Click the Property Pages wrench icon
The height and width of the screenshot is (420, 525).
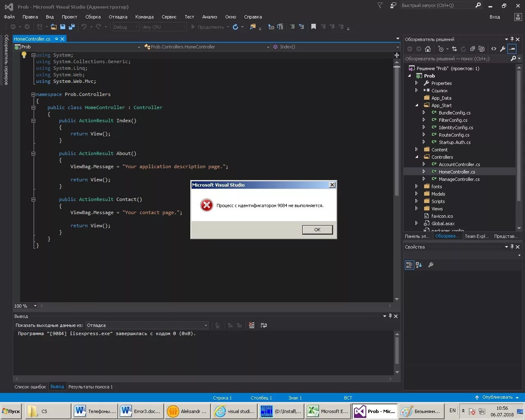(x=431, y=265)
